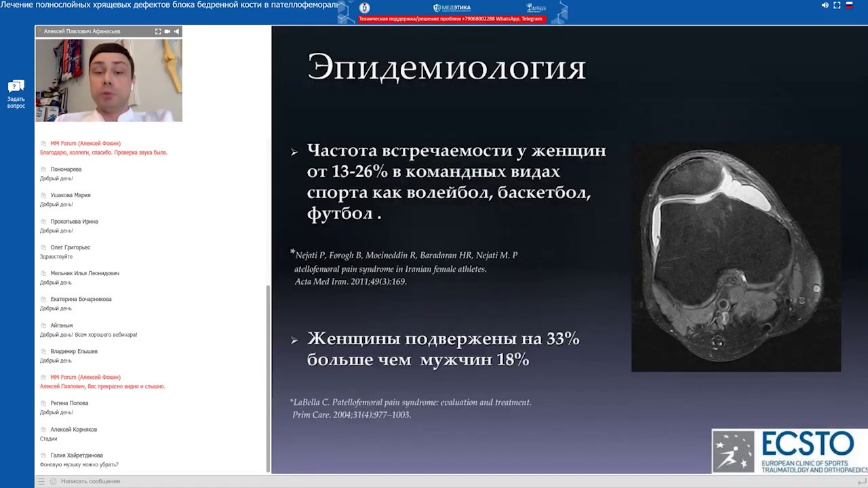Click the round organization logo in header

pyautogui.click(x=365, y=7)
